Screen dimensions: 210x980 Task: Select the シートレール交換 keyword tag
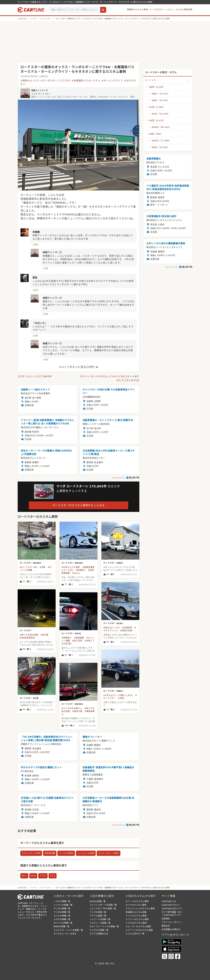coord(86,853)
